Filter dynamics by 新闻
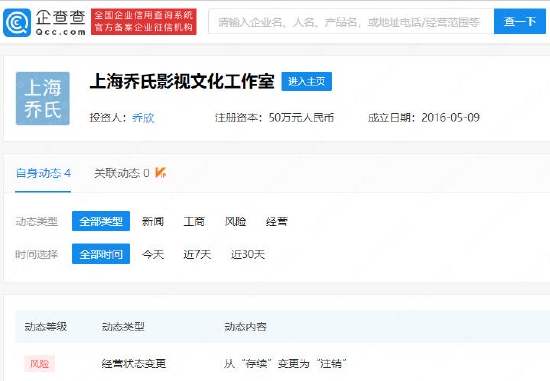The image size is (550, 381). 153,221
